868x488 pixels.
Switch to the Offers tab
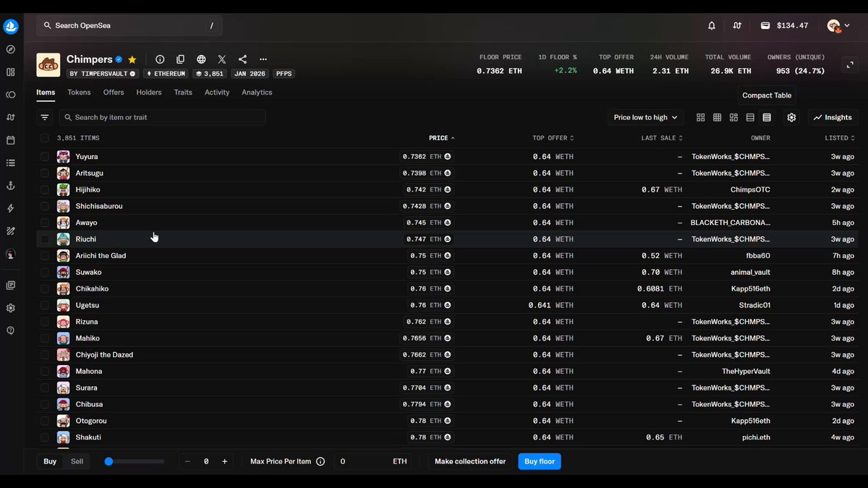114,93
